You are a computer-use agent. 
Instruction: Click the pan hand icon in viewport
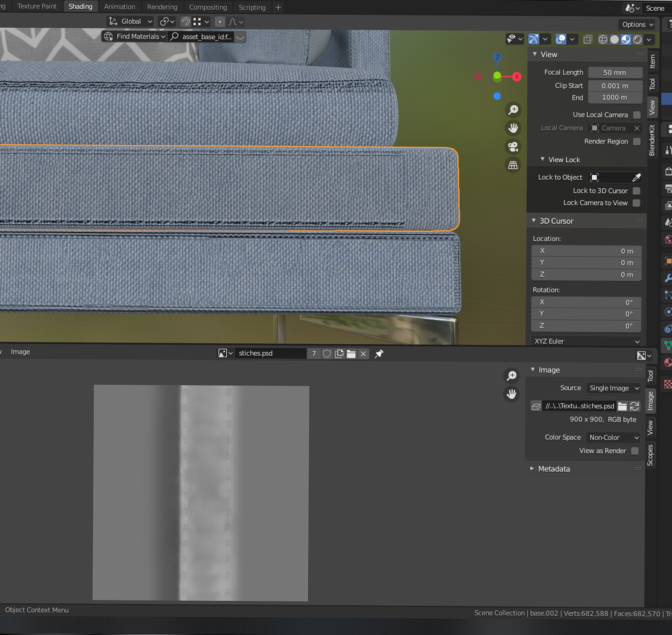point(513,128)
